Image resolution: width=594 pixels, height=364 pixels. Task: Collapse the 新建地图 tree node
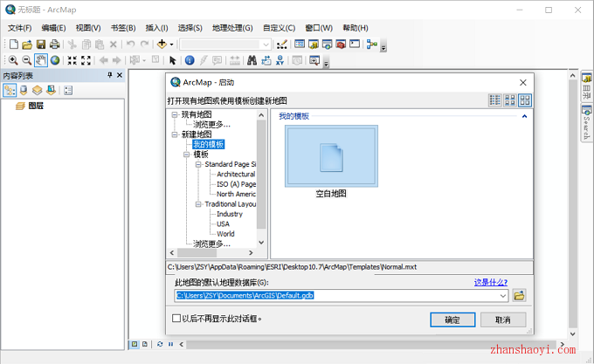[x=175, y=134]
